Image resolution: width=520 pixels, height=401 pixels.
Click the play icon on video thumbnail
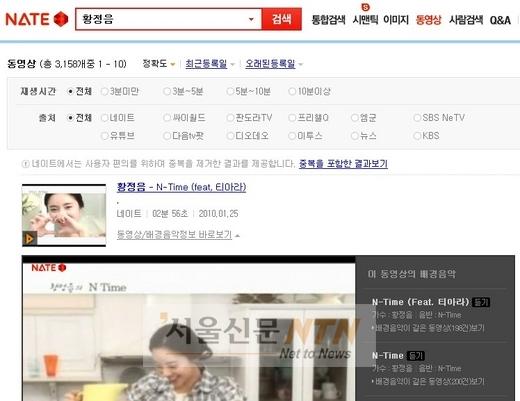[29, 239]
